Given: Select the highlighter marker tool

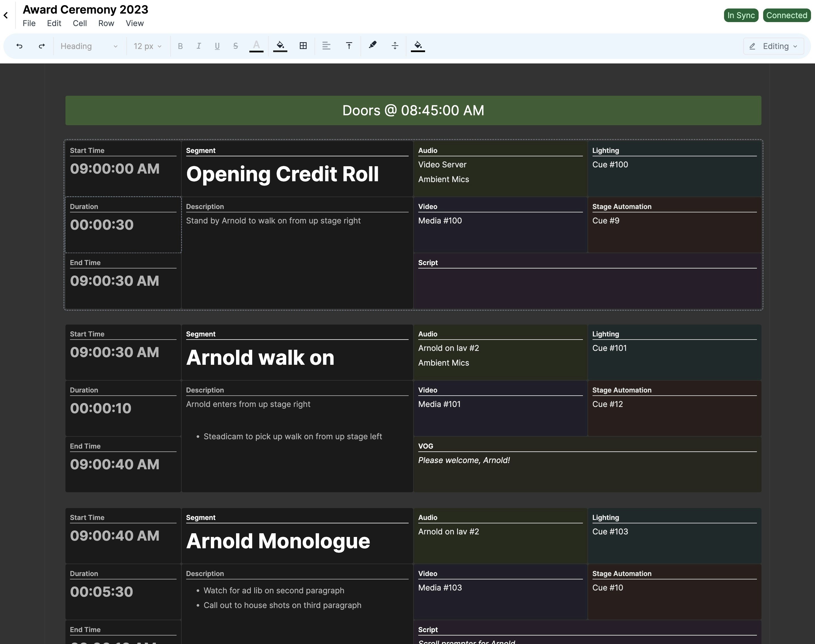Looking at the screenshot, I should [372, 45].
